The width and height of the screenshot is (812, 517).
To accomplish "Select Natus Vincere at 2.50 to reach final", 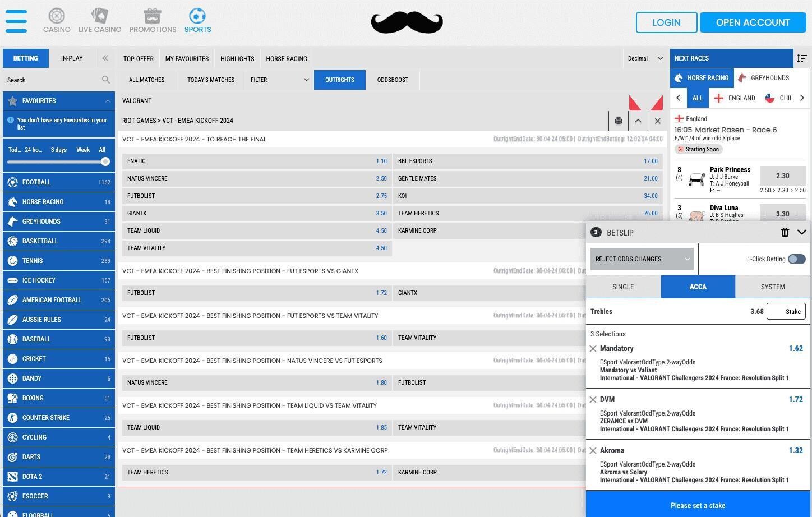I will pos(257,178).
